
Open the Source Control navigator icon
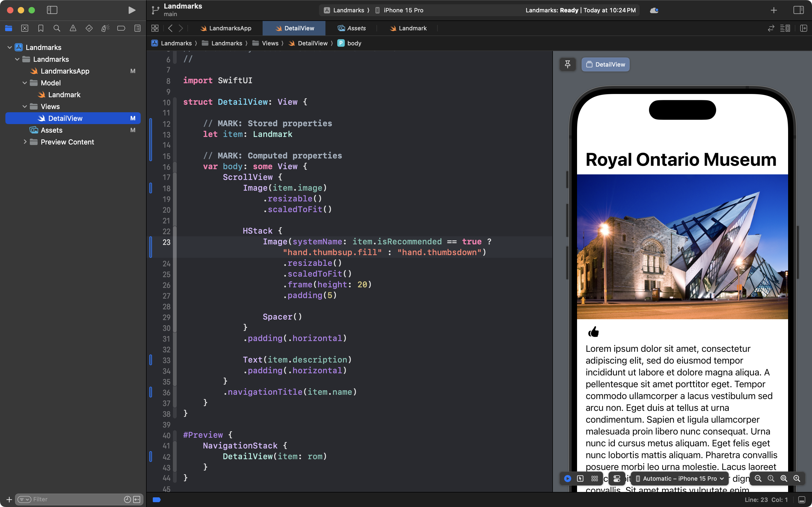click(x=24, y=28)
